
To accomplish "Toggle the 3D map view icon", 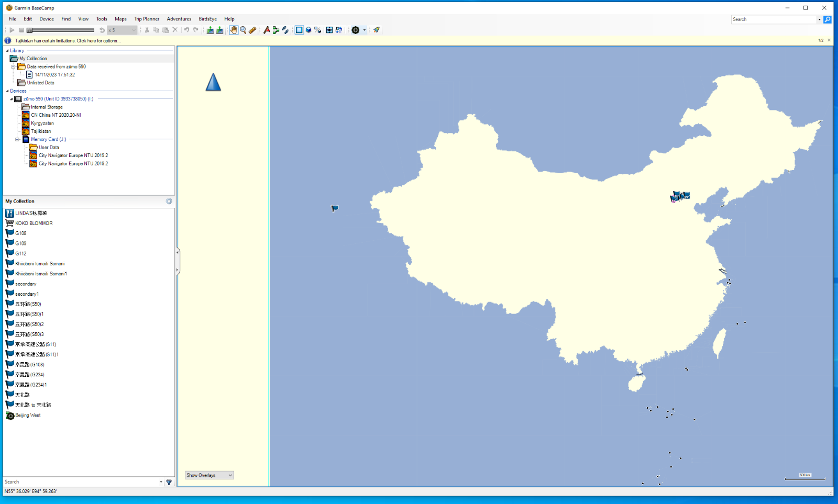I will click(x=308, y=30).
